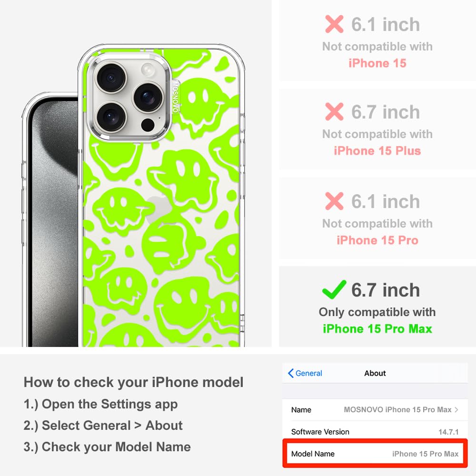Viewport: 476px width, 476px height.
Task: Click the About title in settings header
Action: [375, 373]
